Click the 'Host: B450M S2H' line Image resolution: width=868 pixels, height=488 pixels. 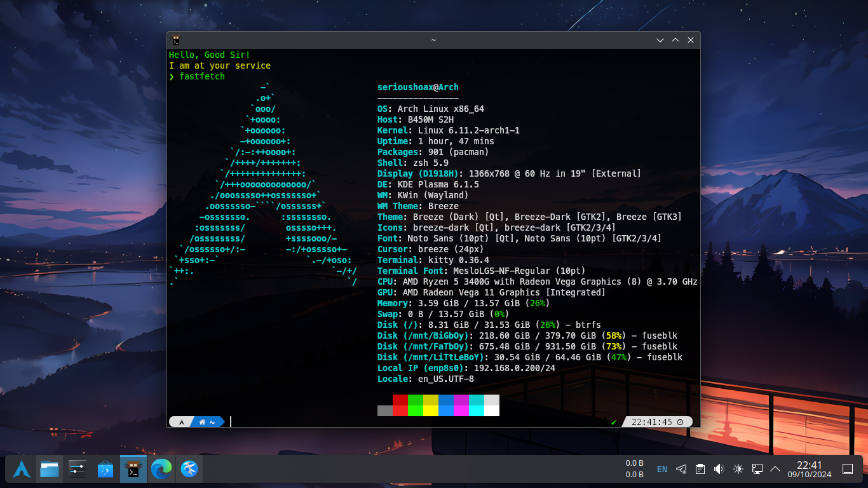(416, 119)
